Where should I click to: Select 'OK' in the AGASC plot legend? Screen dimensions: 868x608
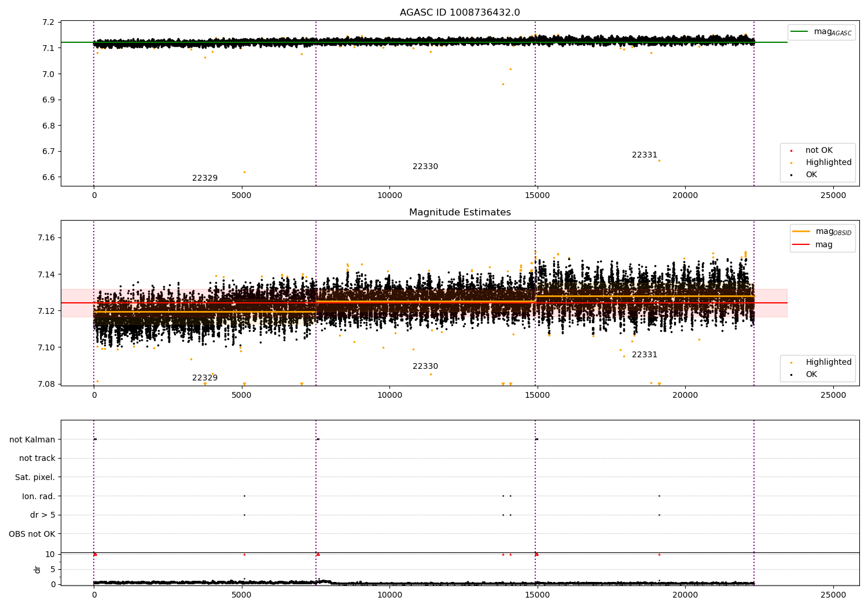point(805,175)
